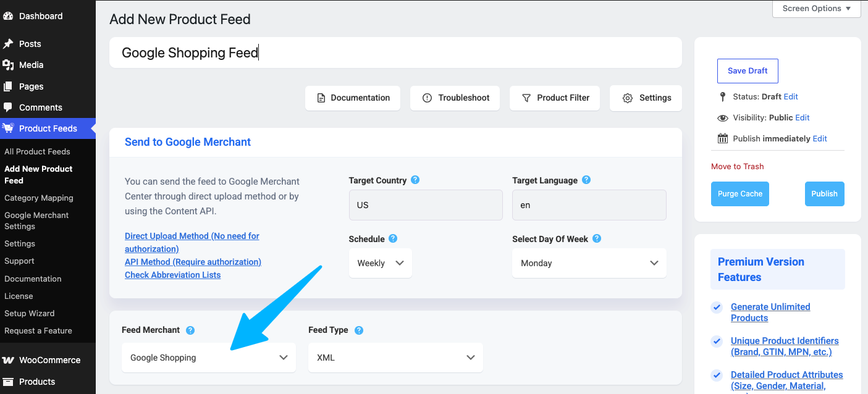Click the Select Day Of Week help icon

pos(597,239)
